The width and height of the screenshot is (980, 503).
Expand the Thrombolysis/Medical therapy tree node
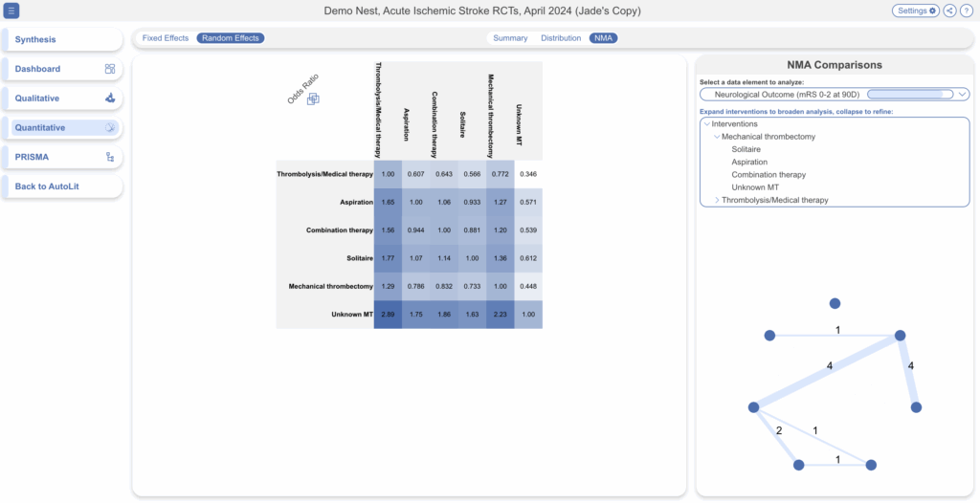click(x=717, y=200)
